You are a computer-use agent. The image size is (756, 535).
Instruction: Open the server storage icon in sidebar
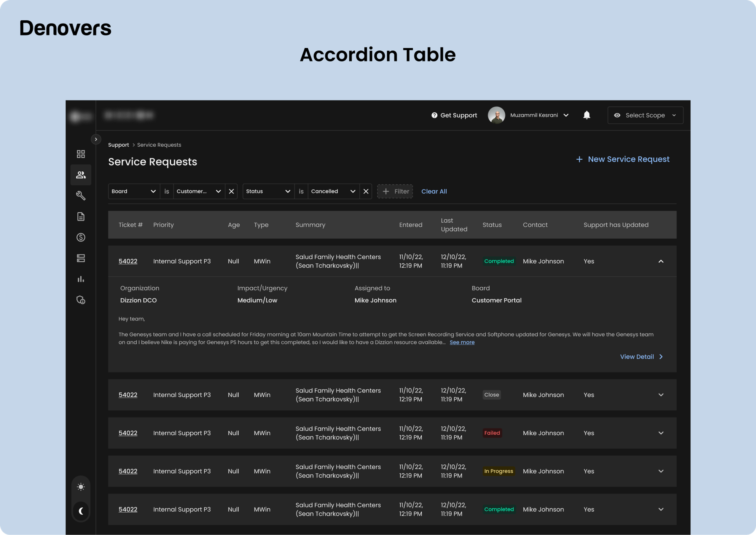81,258
